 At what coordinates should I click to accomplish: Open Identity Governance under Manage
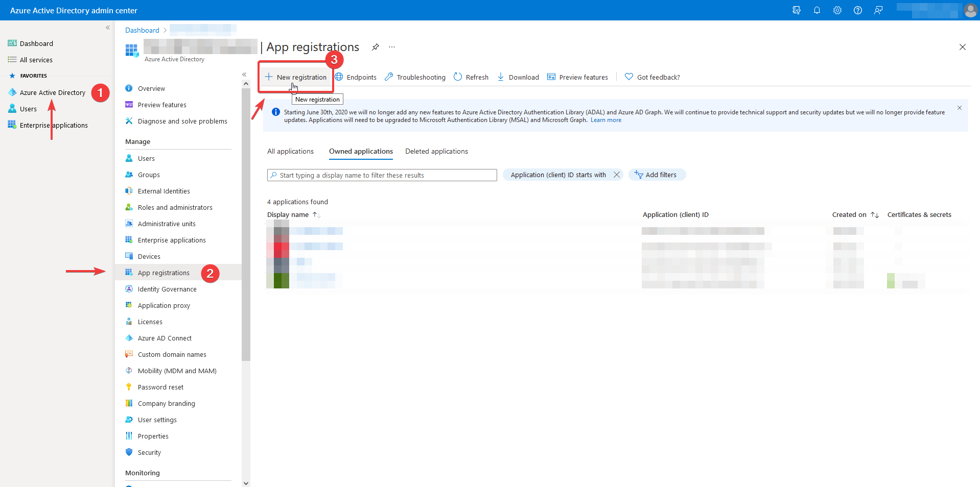coord(167,289)
